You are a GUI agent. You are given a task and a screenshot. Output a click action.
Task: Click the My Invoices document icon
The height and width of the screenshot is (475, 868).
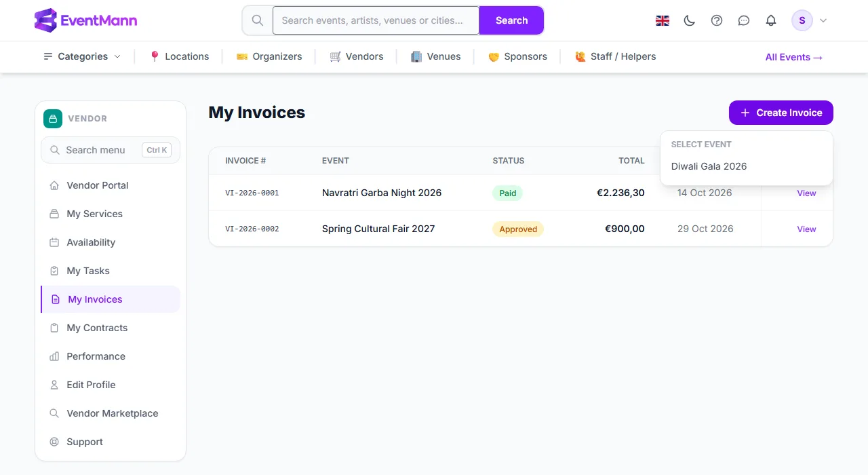pyautogui.click(x=56, y=299)
